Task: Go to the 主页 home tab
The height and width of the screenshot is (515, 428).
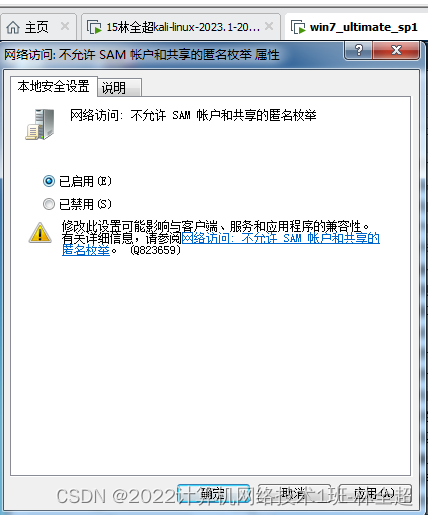Action: pyautogui.click(x=38, y=27)
